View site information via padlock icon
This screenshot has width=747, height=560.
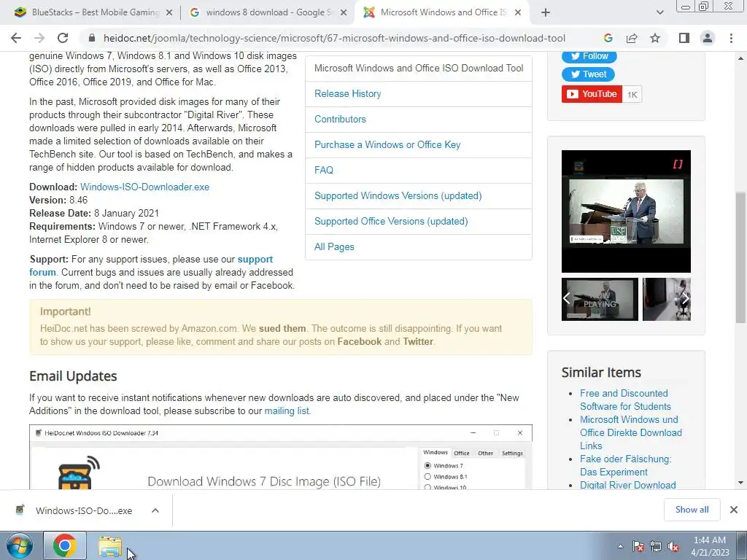[93, 38]
